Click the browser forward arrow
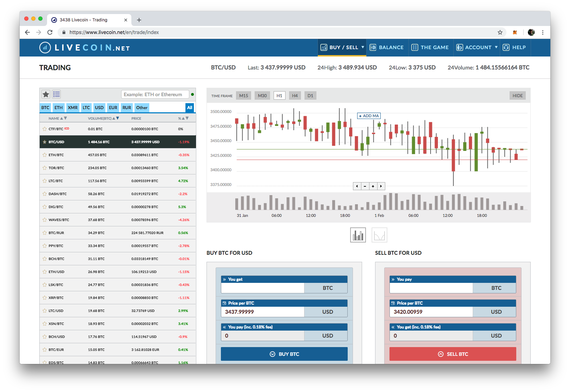This screenshot has width=570, height=392. [39, 32]
